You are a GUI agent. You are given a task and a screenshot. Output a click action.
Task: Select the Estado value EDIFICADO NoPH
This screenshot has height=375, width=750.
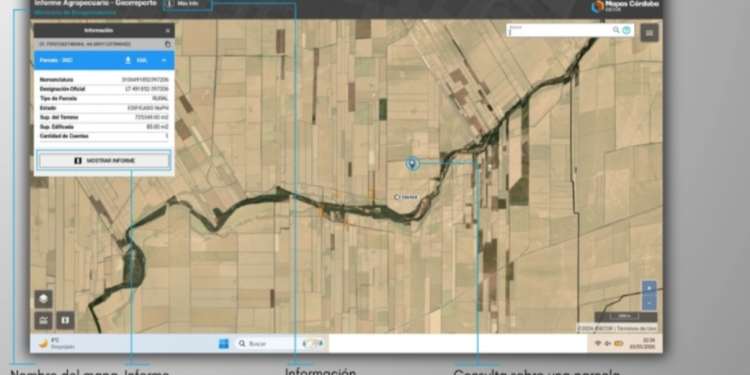(148, 108)
